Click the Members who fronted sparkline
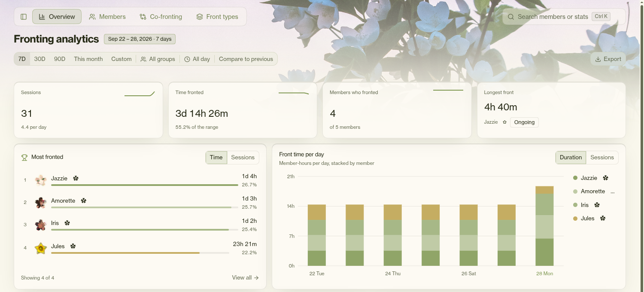Screen dimensions: 644x292 [x=448, y=90]
